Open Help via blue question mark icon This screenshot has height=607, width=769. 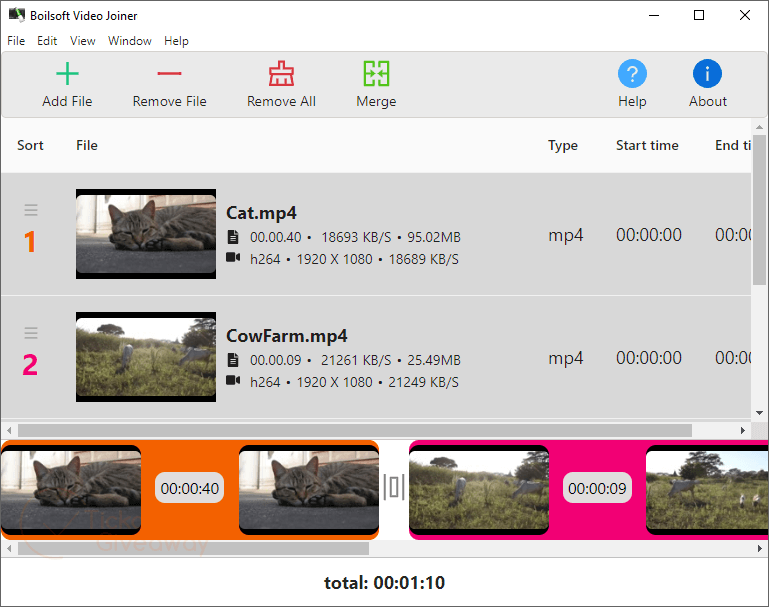click(x=632, y=74)
